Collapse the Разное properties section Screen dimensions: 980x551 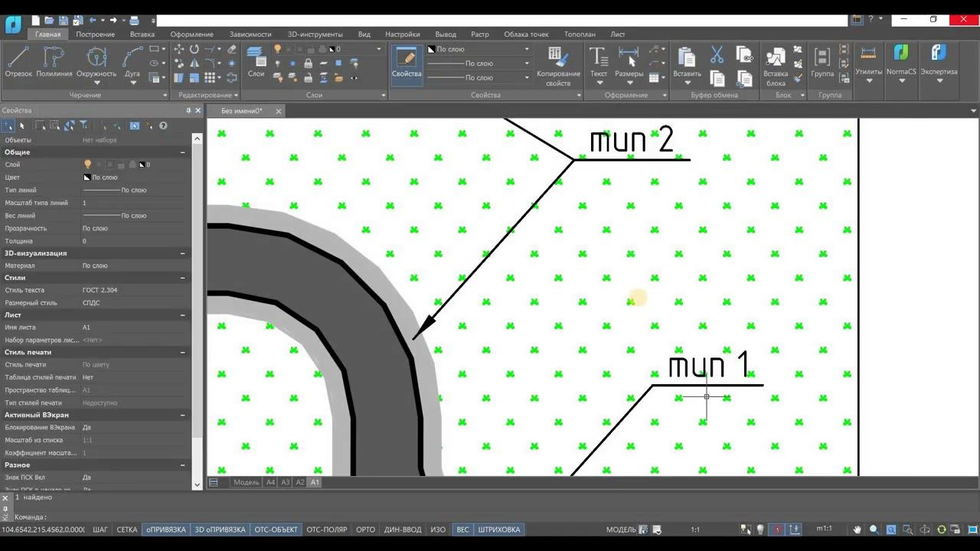click(x=183, y=465)
